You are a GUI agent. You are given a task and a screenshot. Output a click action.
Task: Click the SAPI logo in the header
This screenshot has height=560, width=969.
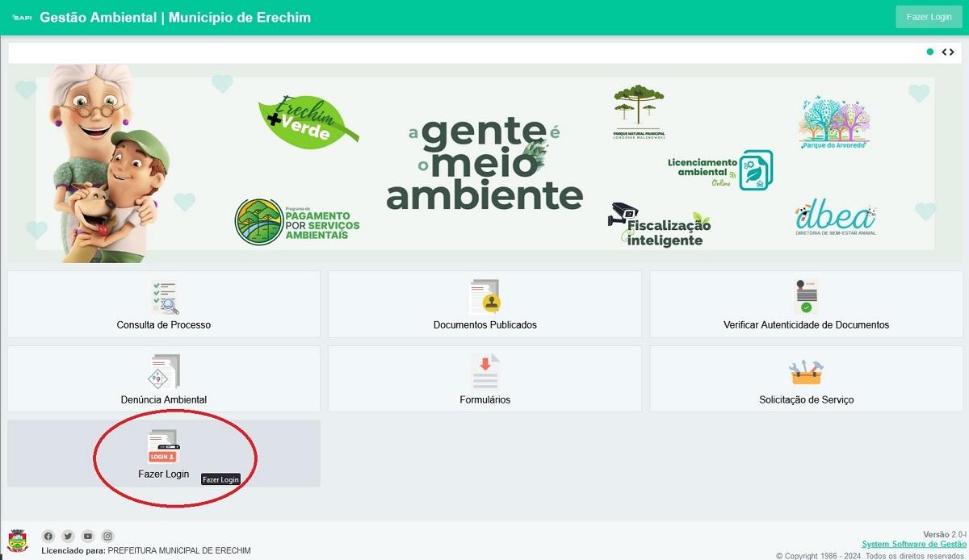coord(22,18)
